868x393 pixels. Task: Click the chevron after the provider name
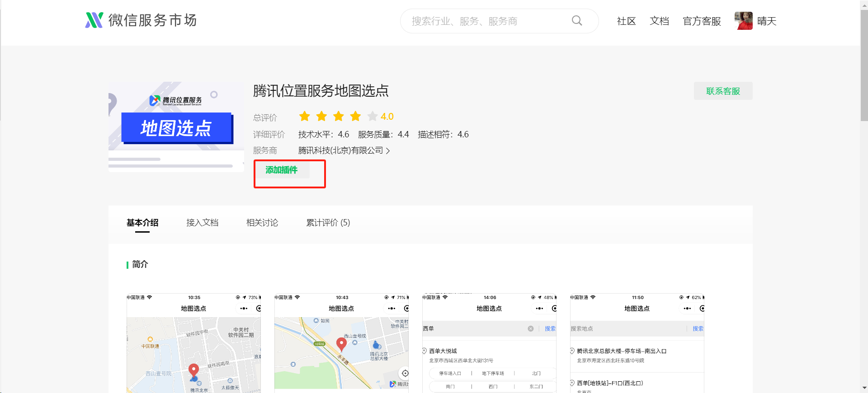[x=388, y=151]
